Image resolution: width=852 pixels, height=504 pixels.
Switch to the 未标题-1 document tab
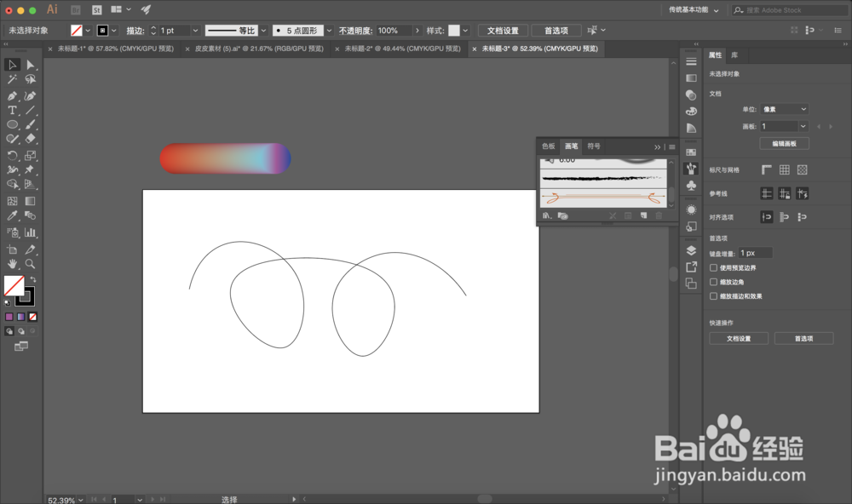click(x=116, y=49)
